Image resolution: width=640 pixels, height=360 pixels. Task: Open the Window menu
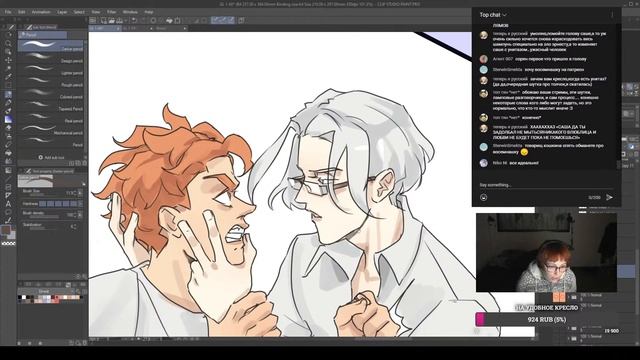pyautogui.click(x=130, y=12)
